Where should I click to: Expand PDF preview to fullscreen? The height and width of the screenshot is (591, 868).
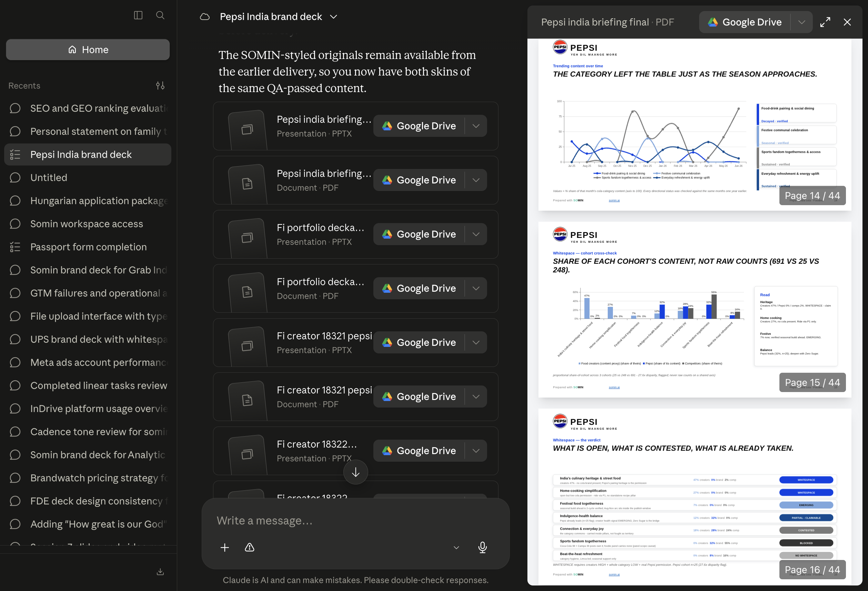(825, 22)
